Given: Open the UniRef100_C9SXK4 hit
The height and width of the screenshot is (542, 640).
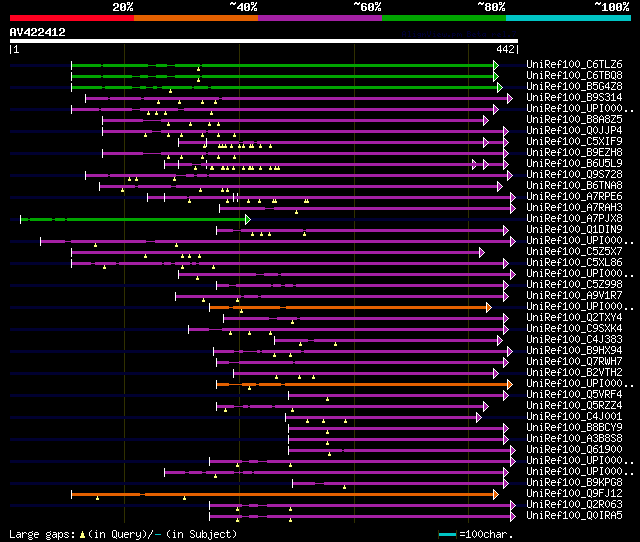Looking at the screenshot, I should tap(574, 329).
